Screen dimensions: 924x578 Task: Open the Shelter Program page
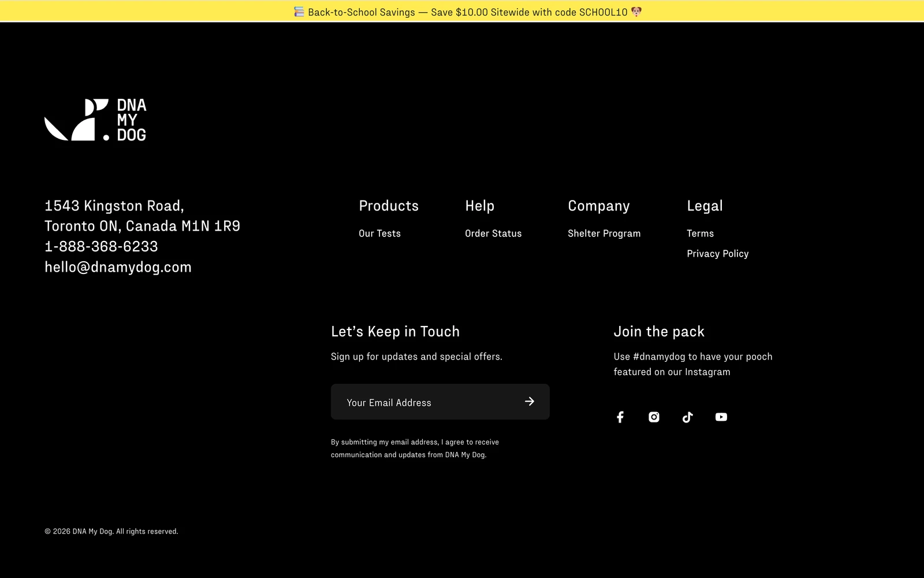click(604, 234)
